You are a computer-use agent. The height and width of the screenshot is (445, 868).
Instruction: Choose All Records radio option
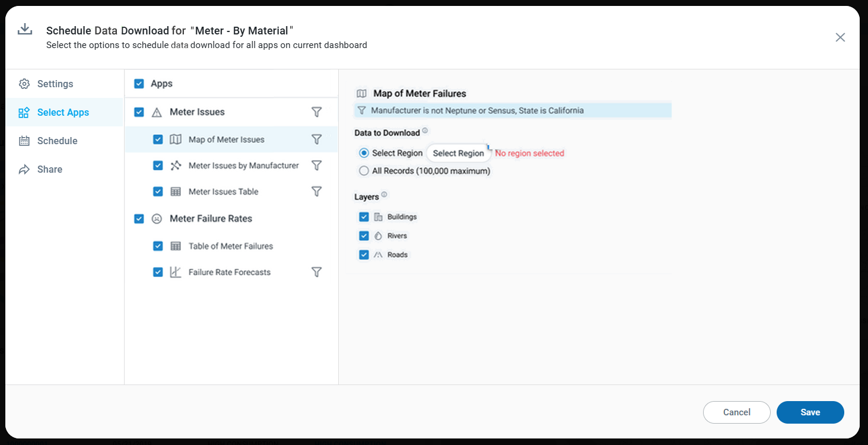[364, 171]
